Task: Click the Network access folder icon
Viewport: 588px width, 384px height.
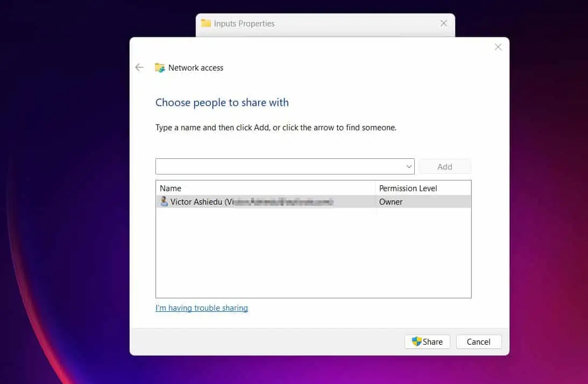Action: [x=160, y=67]
